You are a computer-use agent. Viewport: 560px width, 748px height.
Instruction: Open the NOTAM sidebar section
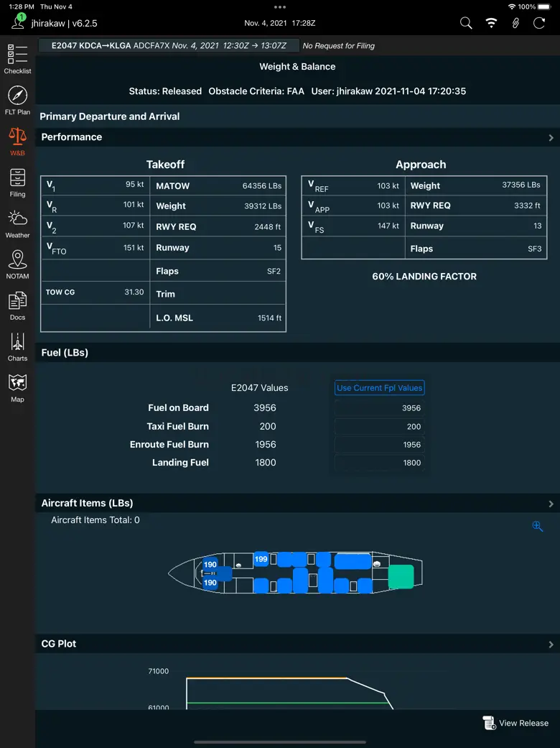coord(17,264)
